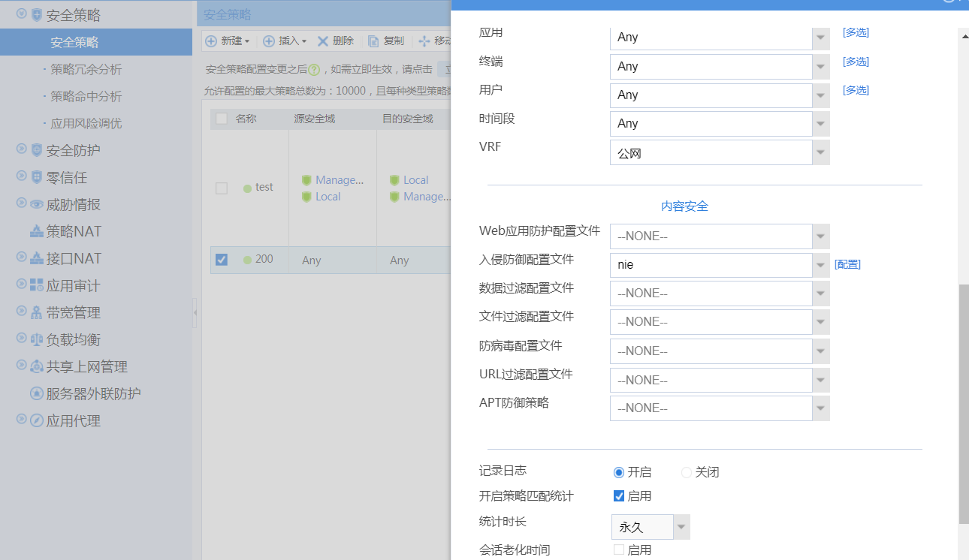The height and width of the screenshot is (560, 969).
Task: Select the highlighted 安全策略 submenu item
Action: point(96,42)
